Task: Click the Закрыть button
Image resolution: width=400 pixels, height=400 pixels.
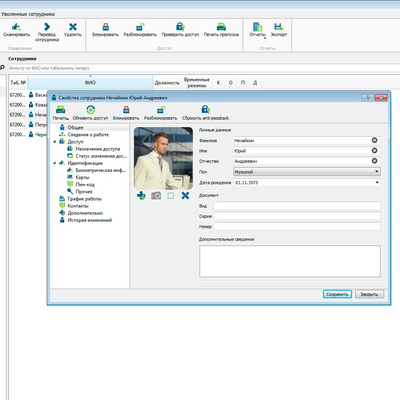Action: tap(369, 294)
